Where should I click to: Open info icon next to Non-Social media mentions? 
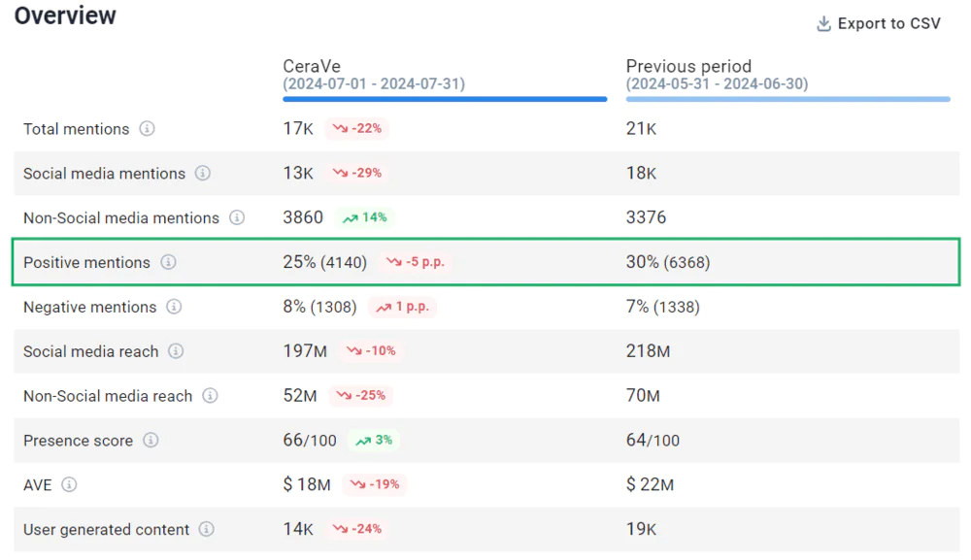(x=237, y=217)
